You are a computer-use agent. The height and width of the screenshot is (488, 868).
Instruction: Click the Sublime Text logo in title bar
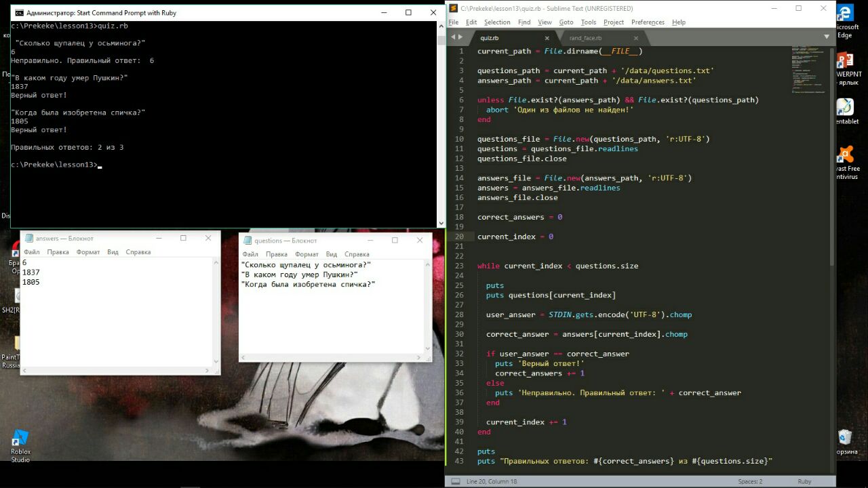[453, 9]
